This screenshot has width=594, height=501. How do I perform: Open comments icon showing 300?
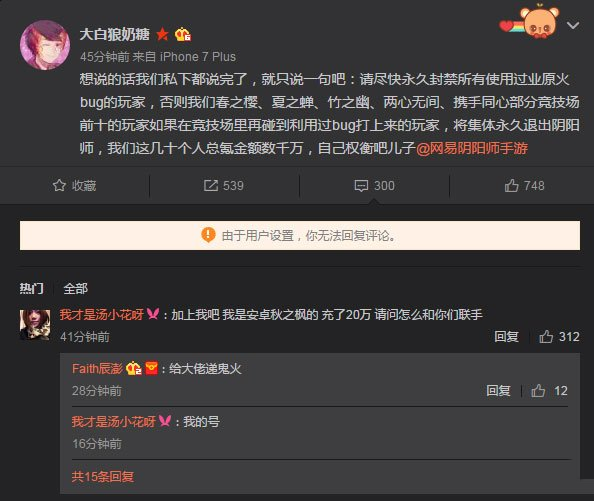point(361,186)
